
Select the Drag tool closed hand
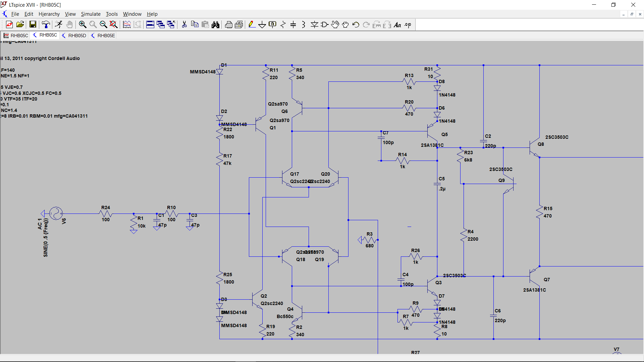(x=345, y=24)
